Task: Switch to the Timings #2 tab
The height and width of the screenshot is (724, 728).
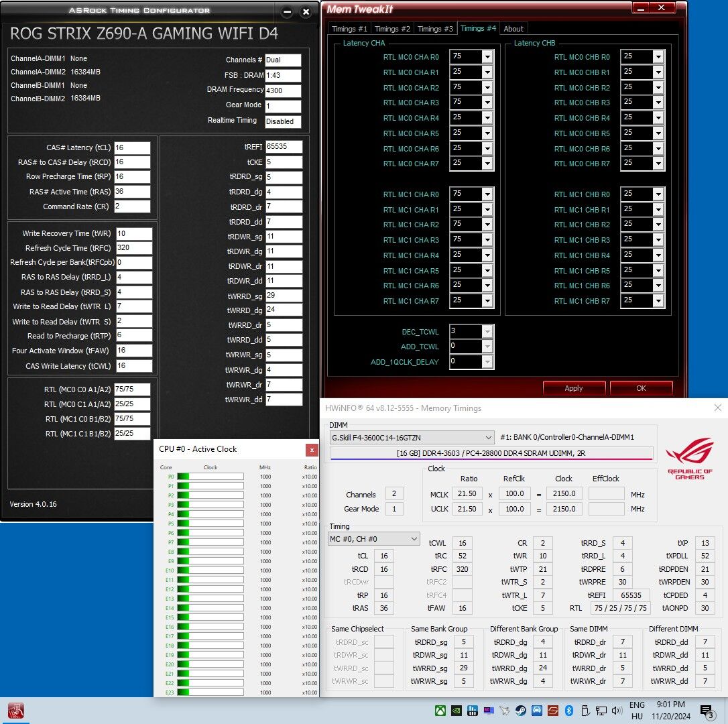Action: pyautogui.click(x=392, y=29)
